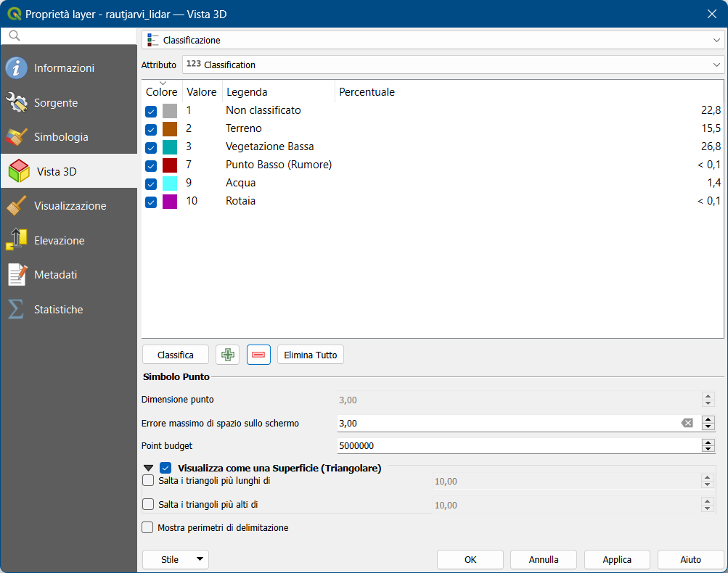Decrease the Point budget value

(x=708, y=450)
